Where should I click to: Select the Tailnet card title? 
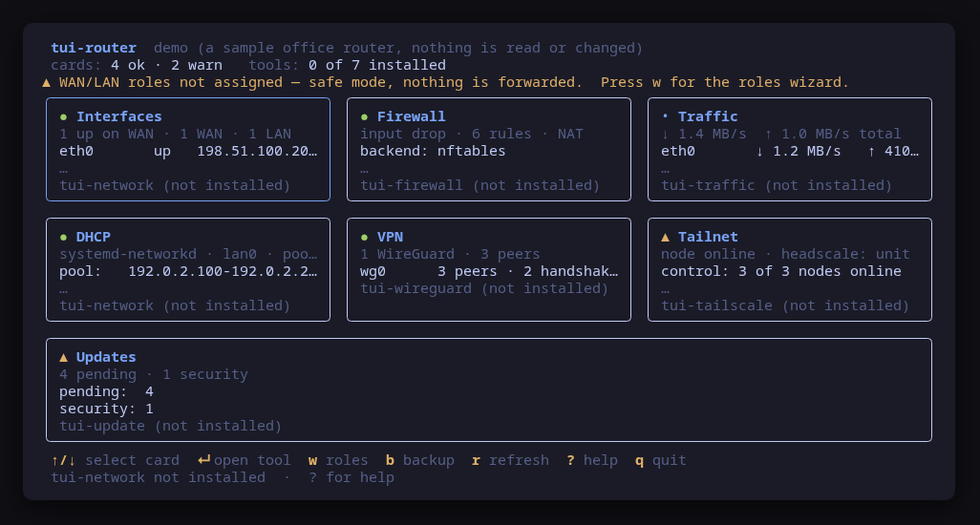pos(708,238)
